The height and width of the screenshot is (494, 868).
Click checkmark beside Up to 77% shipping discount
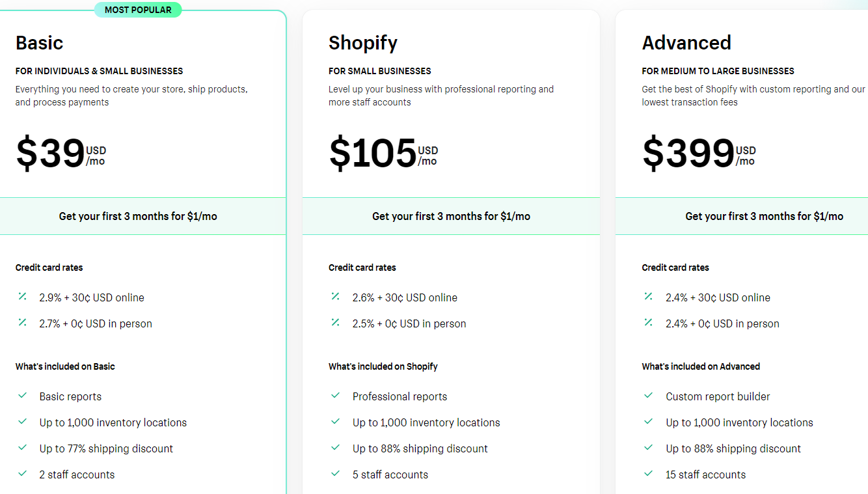[23, 448]
